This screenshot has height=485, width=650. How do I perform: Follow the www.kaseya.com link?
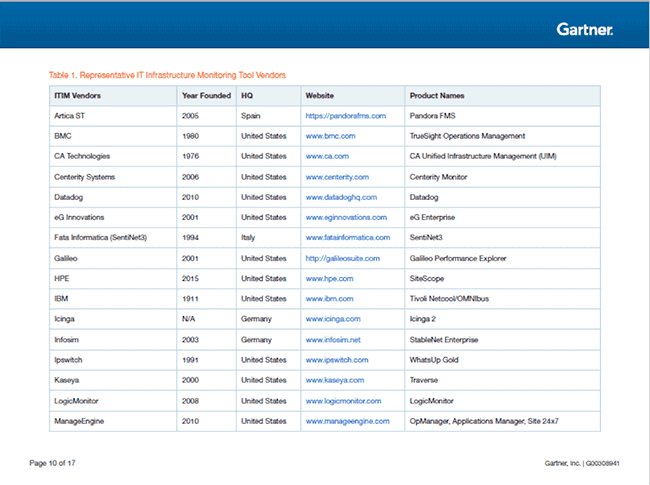point(335,380)
